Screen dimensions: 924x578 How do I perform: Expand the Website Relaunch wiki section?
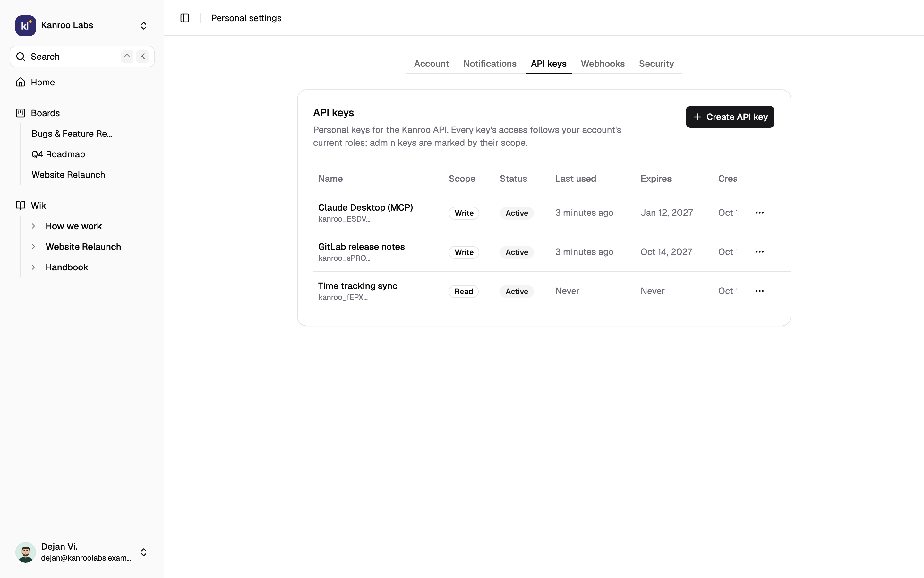click(x=33, y=247)
